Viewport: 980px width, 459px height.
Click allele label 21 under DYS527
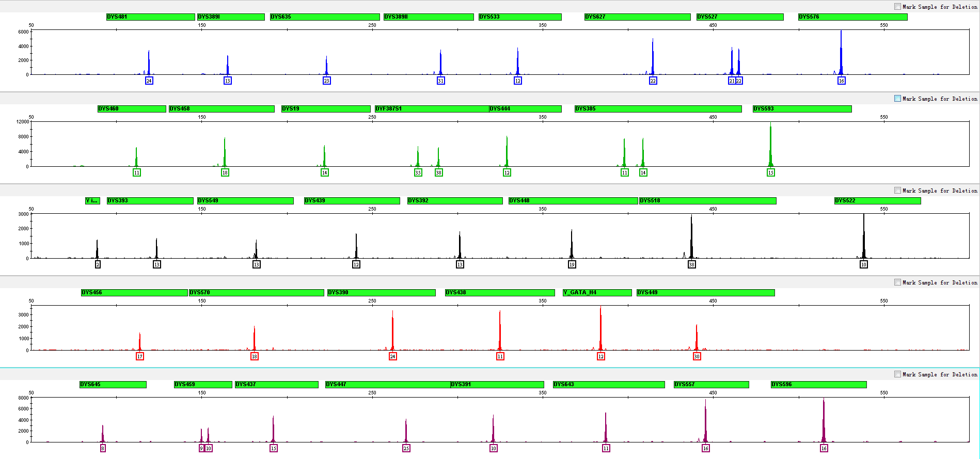tap(731, 81)
